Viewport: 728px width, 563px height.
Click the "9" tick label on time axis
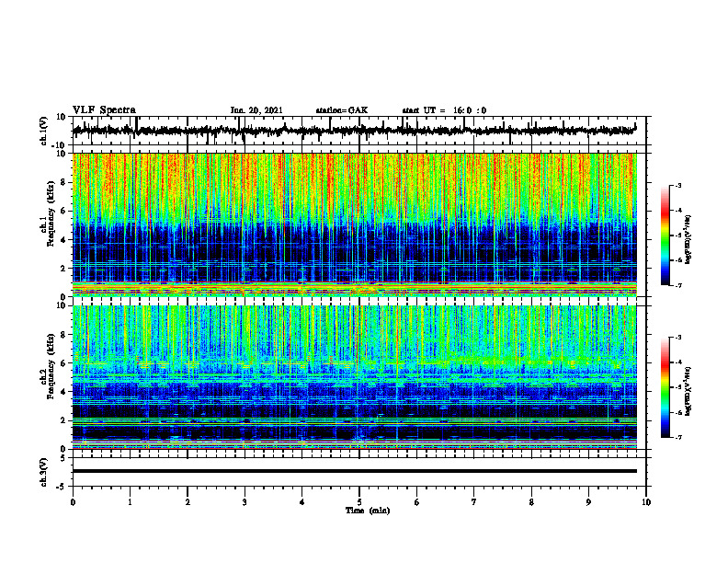pos(588,502)
